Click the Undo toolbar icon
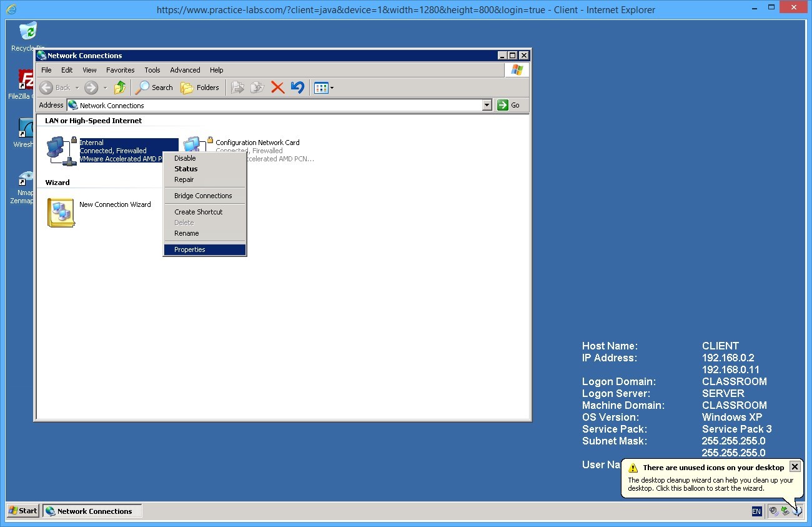The height and width of the screenshot is (527, 812). pos(297,88)
